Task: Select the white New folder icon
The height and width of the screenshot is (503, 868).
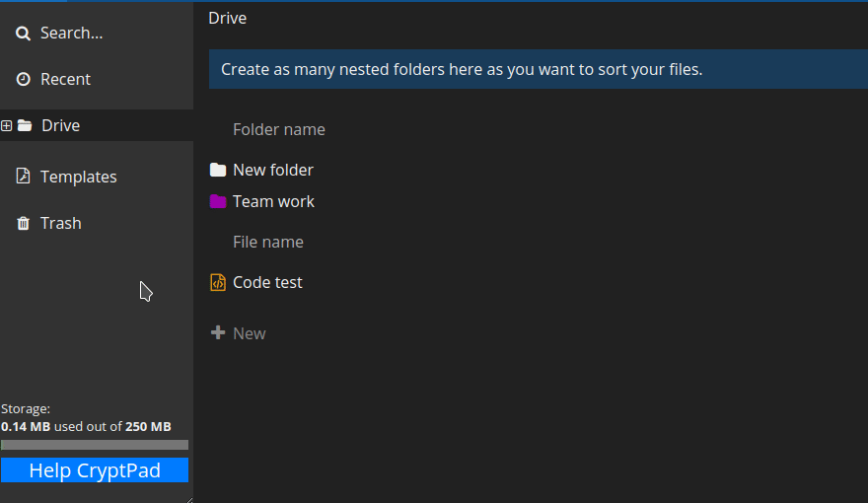Action: (x=218, y=171)
